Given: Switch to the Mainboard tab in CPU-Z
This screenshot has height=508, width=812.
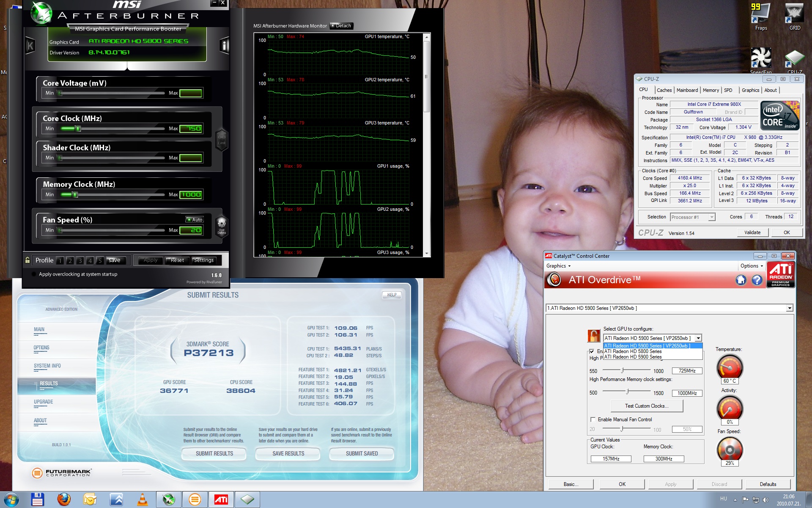Looking at the screenshot, I should tap(687, 90).
